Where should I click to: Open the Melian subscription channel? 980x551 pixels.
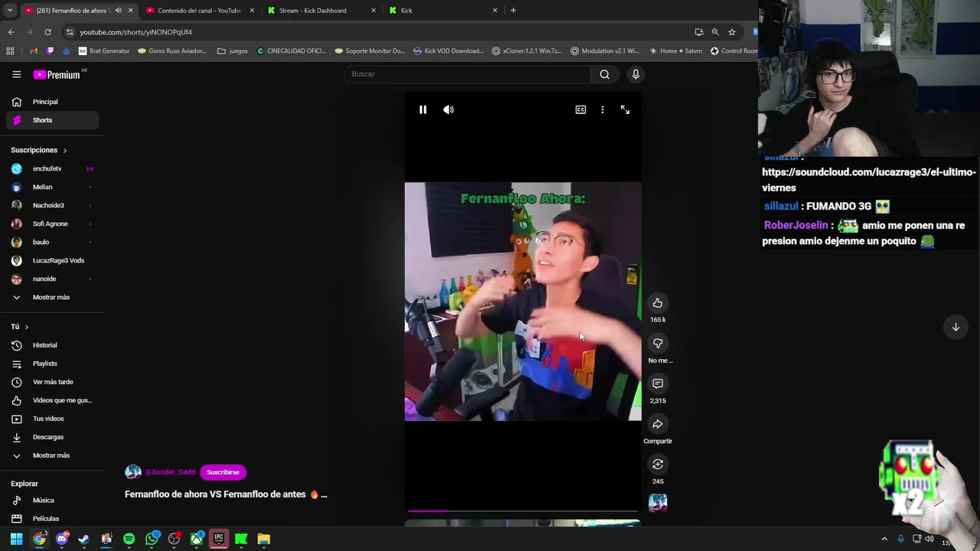click(52, 187)
